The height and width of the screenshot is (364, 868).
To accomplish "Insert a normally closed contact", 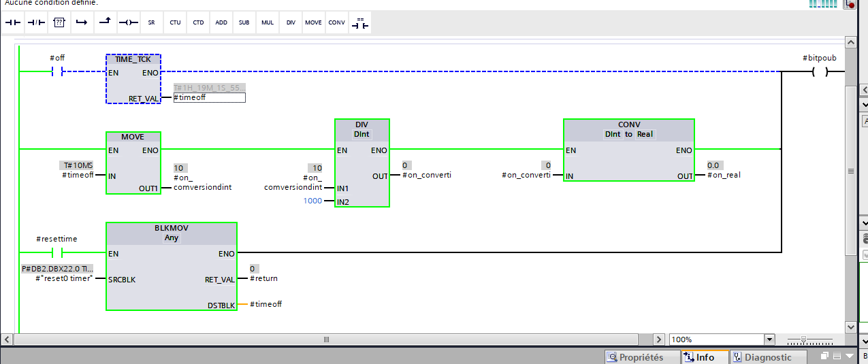I will point(36,22).
